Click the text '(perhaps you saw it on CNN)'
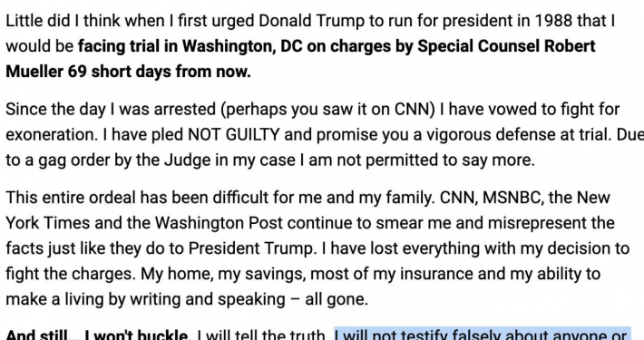The height and width of the screenshot is (340, 644). tap(327, 109)
